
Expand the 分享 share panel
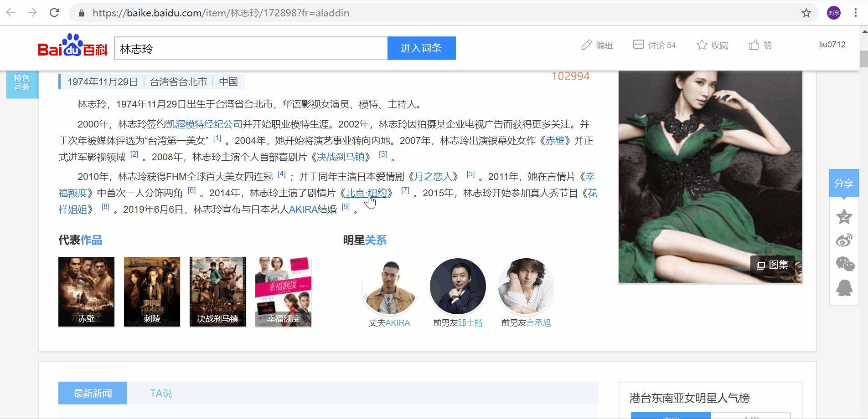(844, 183)
